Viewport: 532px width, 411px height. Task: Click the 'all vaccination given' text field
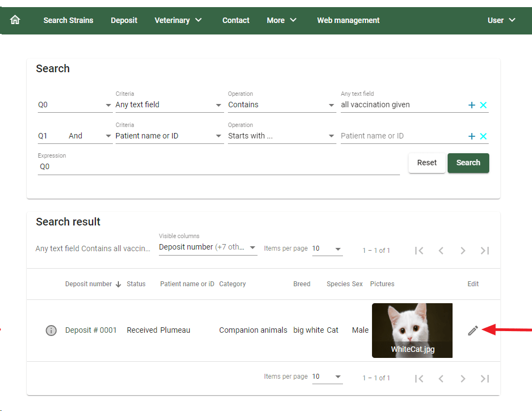[403, 105]
